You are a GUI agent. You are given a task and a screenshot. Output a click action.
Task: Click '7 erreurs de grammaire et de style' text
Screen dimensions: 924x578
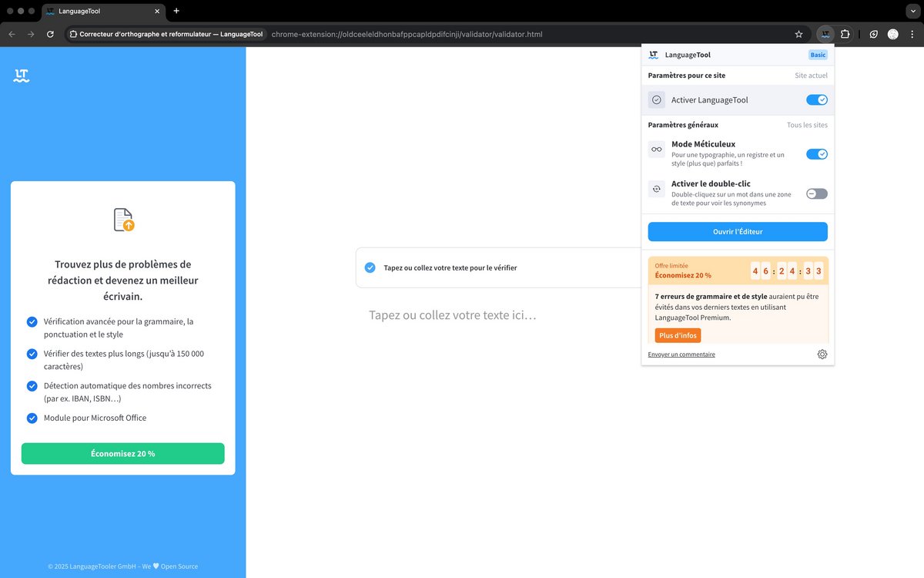pyautogui.click(x=711, y=296)
